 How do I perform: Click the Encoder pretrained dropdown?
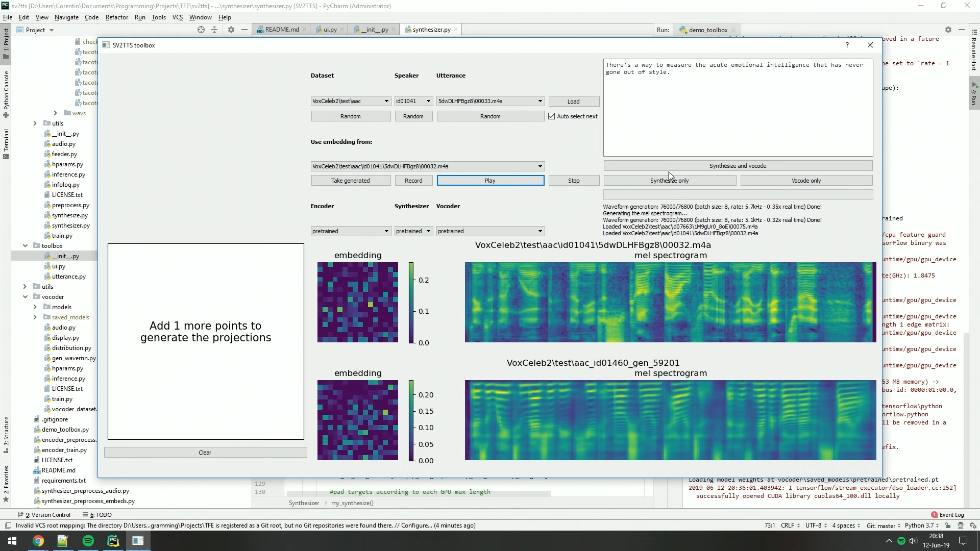point(349,231)
